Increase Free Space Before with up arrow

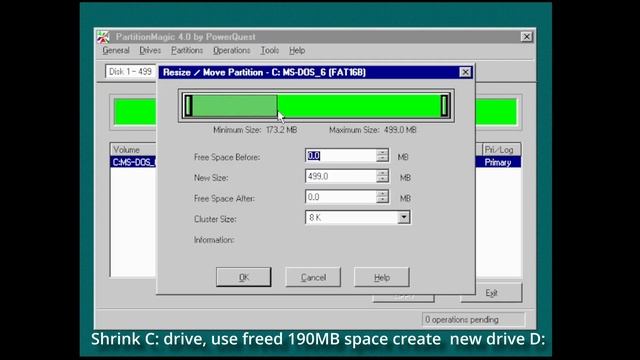[382, 152]
